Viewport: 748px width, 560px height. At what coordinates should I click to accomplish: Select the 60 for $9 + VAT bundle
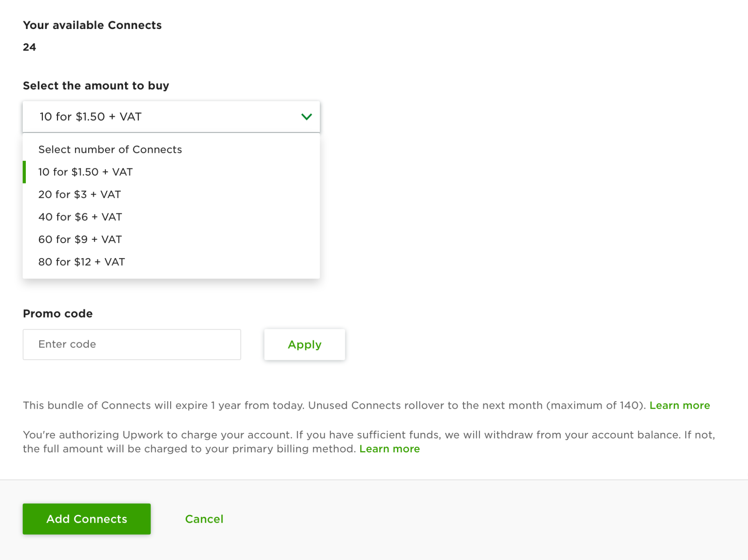pos(171,239)
